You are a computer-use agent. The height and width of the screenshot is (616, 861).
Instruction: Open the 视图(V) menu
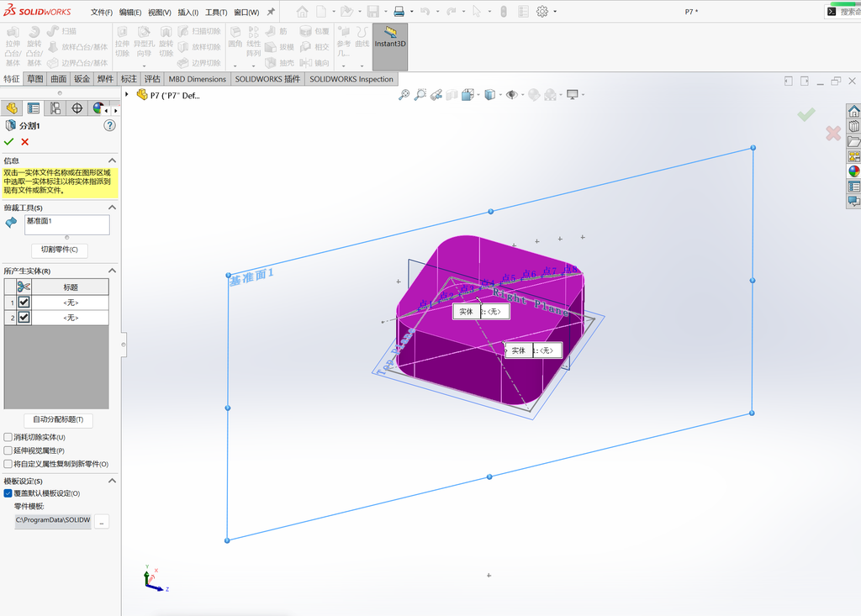pyautogui.click(x=159, y=12)
